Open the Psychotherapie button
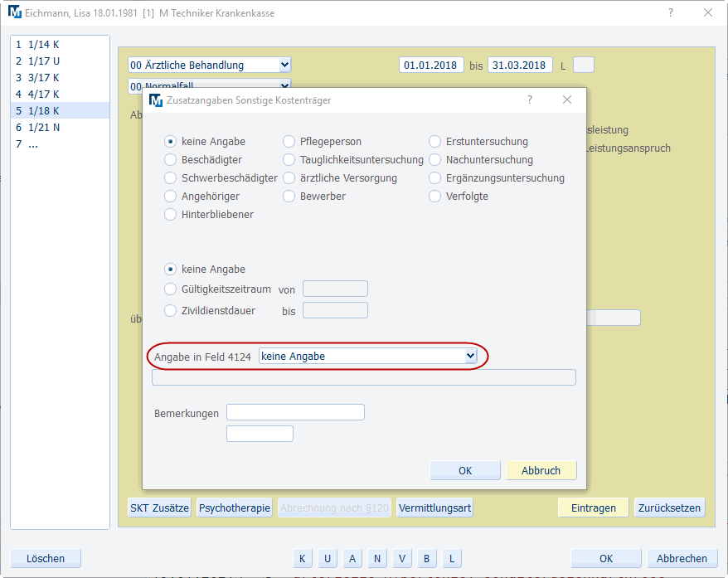Image resolution: width=728 pixels, height=578 pixels. [235, 508]
